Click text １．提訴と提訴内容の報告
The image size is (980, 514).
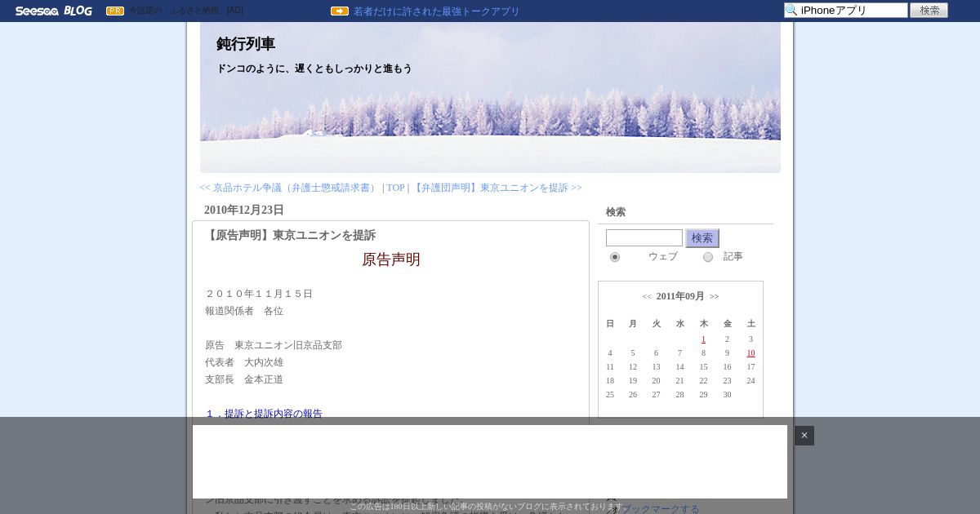[x=264, y=414]
